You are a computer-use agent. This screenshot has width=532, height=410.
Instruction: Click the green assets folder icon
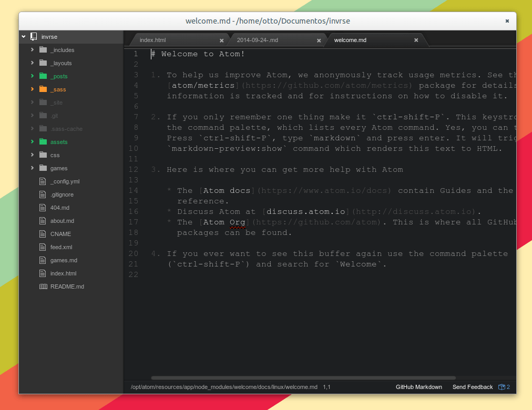[43, 142]
